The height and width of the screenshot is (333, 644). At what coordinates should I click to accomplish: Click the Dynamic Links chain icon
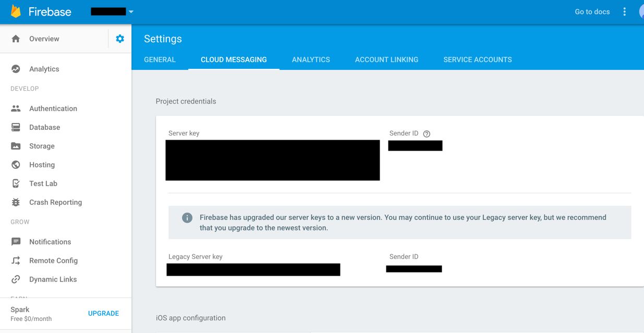coord(16,279)
